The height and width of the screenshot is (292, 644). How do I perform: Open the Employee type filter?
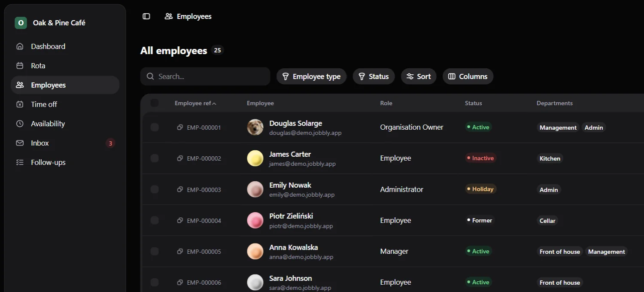point(311,76)
